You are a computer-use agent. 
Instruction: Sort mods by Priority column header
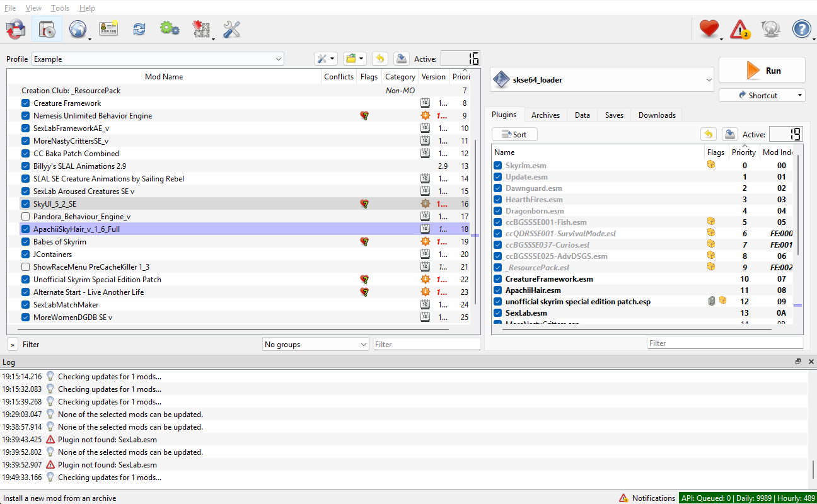tap(460, 77)
